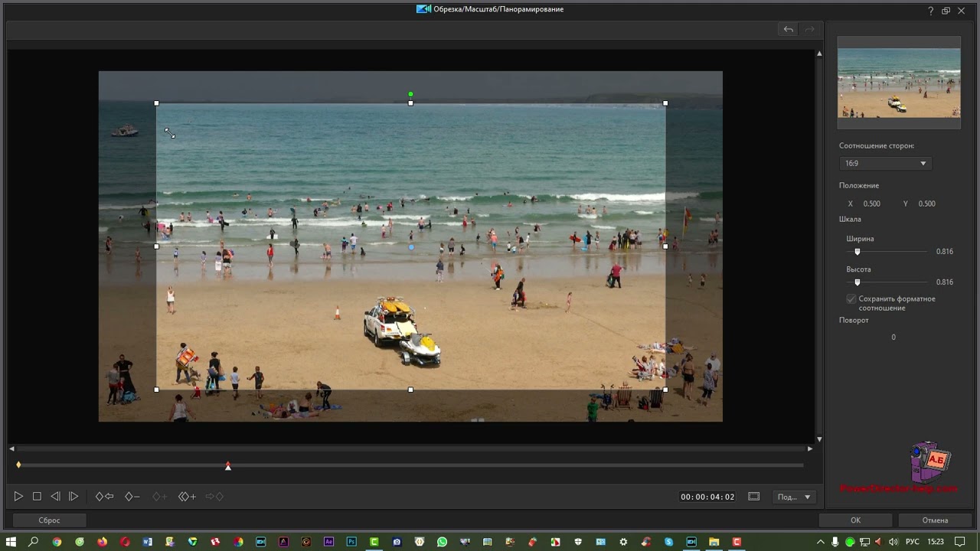
Task: Open the settings gear in the taskbar
Action: tap(623, 542)
